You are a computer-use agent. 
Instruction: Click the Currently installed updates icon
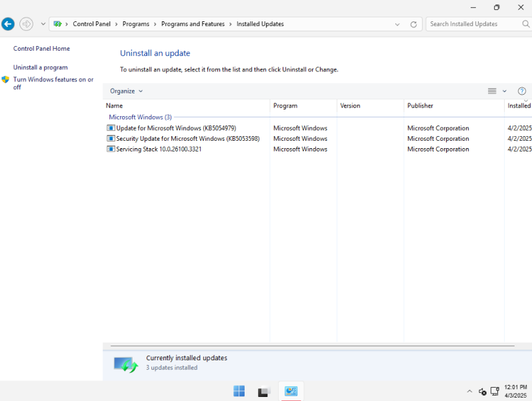click(x=126, y=364)
